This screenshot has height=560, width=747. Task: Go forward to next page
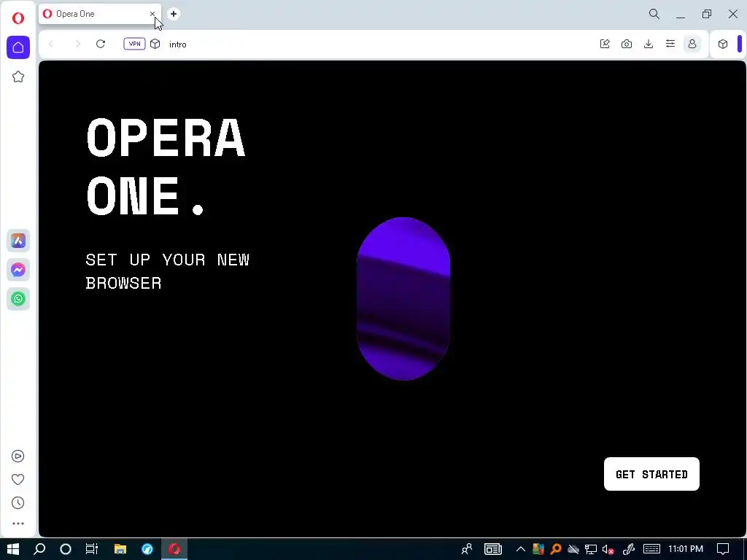[77, 44]
